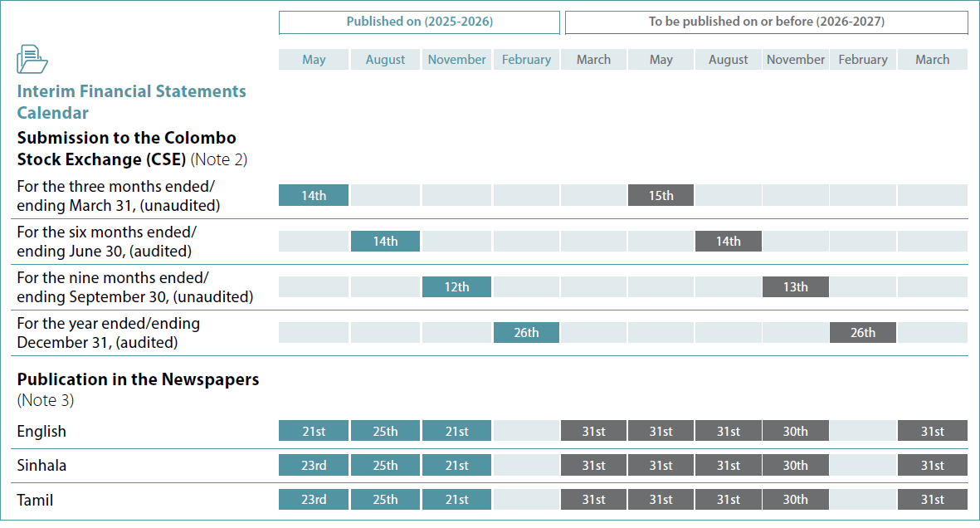
Task: Click the '30th' cell in the English row
Action: (796, 431)
